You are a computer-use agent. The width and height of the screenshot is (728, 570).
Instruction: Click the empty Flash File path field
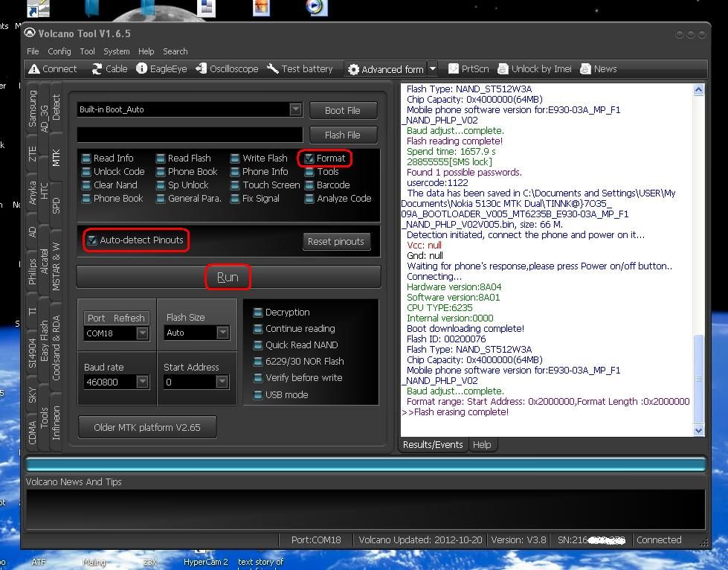tap(190, 135)
